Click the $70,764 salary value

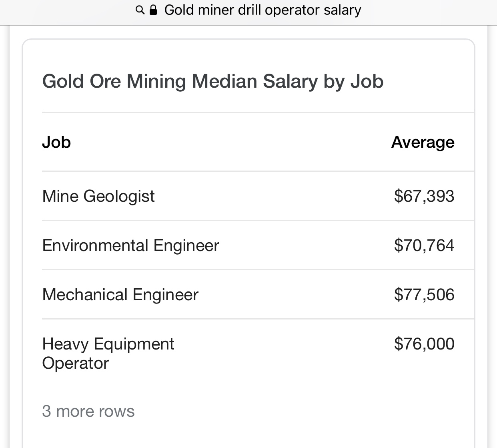pos(424,245)
